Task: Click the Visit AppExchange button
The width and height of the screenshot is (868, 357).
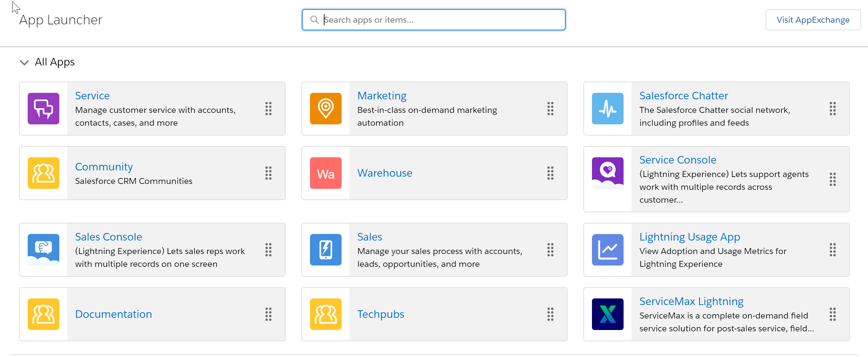Action: pyautogui.click(x=813, y=20)
